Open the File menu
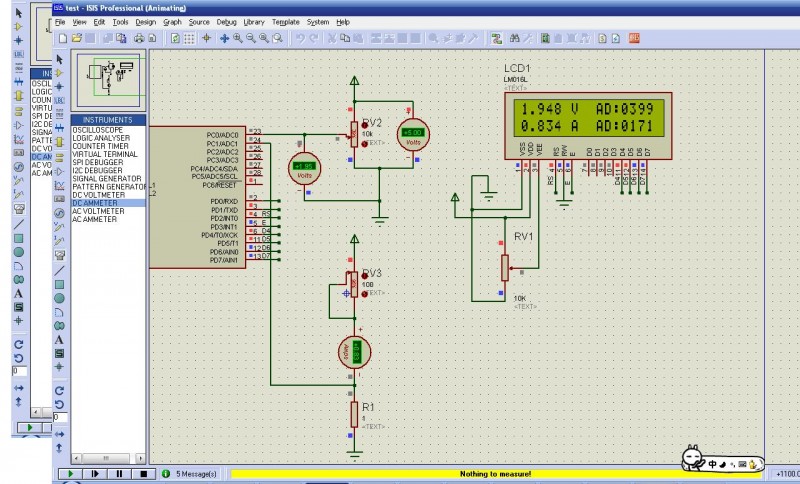Viewport: 800px width, 484px height. point(60,22)
